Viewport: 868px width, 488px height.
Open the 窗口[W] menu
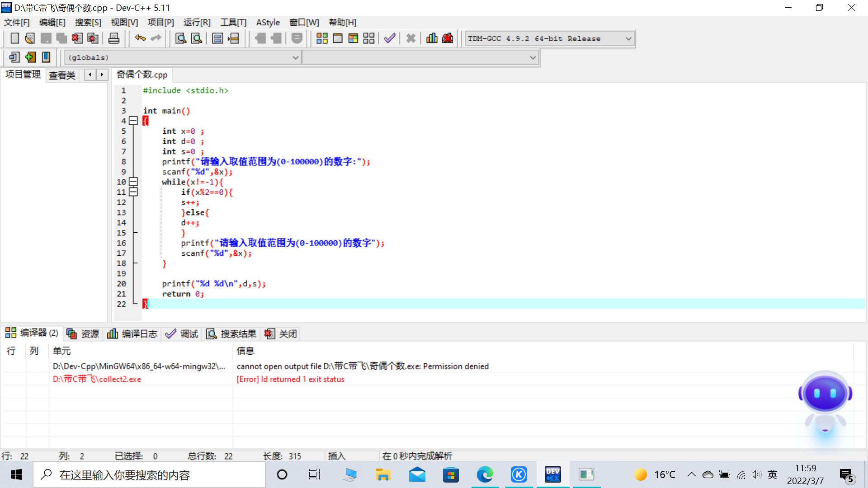pyautogui.click(x=304, y=23)
